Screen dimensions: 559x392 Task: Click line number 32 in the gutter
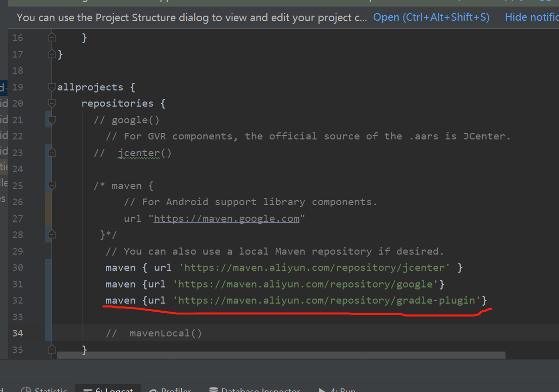(x=18, y=300)
